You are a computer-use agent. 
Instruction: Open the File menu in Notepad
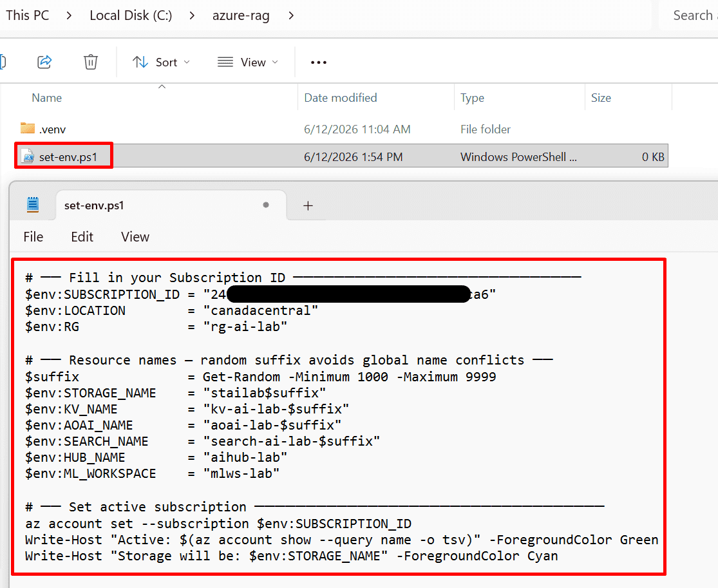click(x=33, y=237)
